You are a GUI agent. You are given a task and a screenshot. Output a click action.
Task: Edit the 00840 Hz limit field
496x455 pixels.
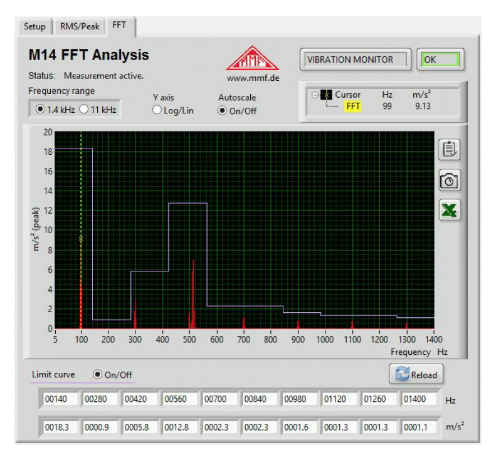point(259,399)
